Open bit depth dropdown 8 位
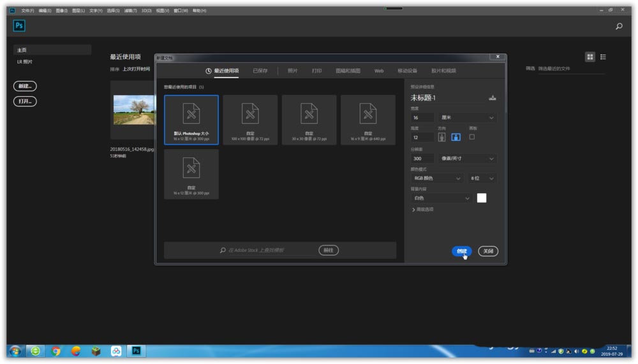 point(482,178)
